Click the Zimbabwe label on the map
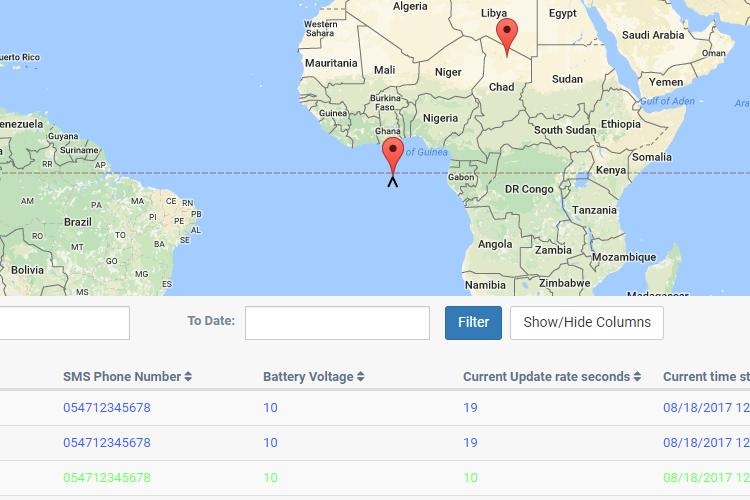This screenshot has width=750, height=500. pyautogui.click(x=564, y=283)
